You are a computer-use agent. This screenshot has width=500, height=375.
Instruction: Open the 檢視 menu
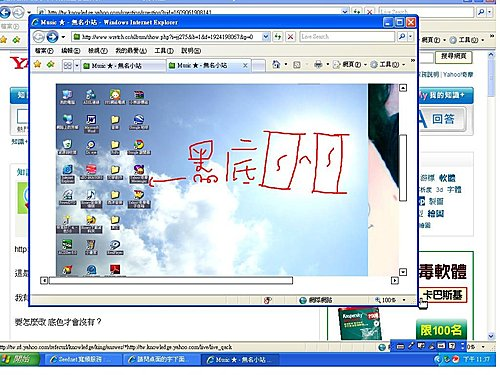click(97, 51)
